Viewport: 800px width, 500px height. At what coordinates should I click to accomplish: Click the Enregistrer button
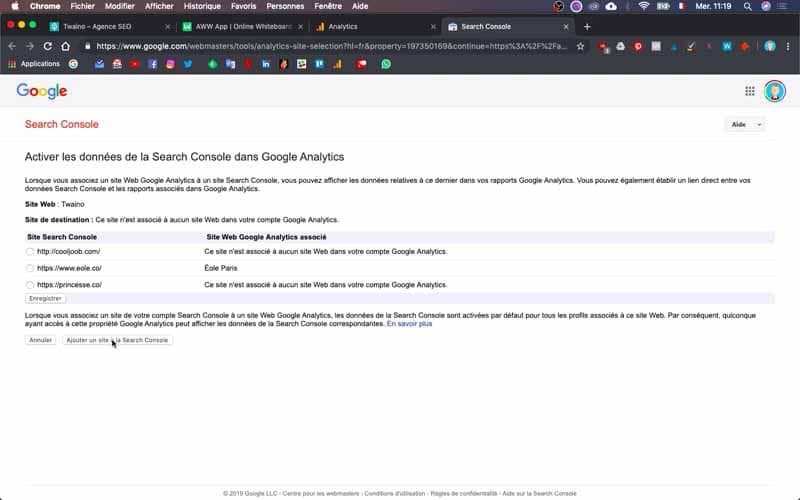(45, 298)
